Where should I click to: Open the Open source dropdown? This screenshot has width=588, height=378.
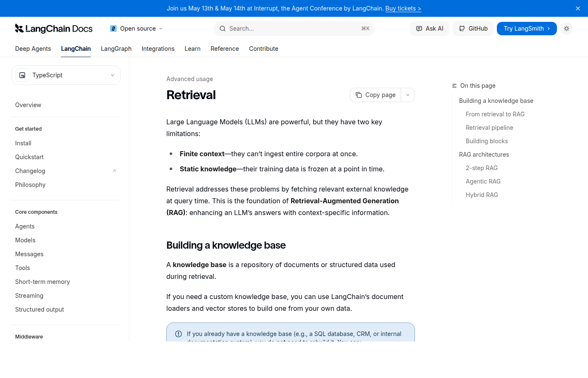click(x=136, y=29)
